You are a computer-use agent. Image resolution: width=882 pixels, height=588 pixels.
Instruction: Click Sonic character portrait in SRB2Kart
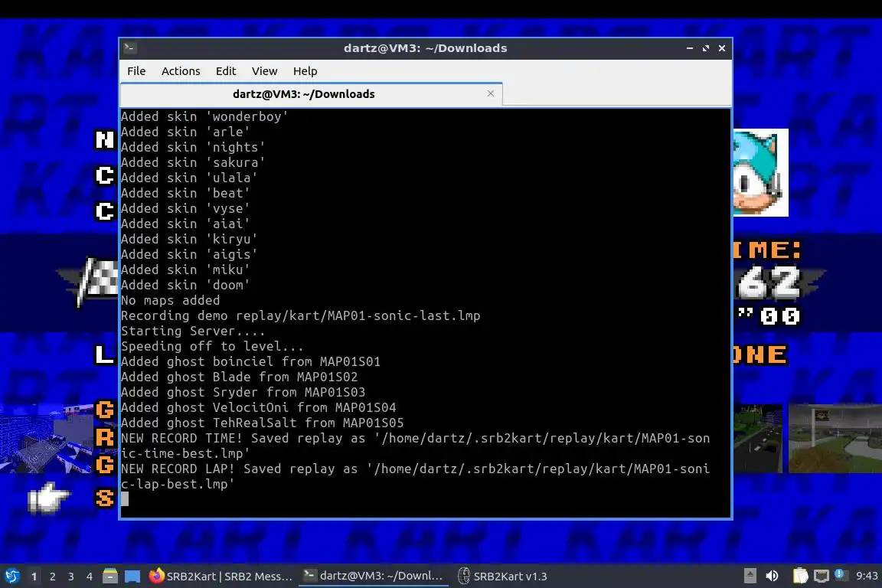(x=760, y=172)
